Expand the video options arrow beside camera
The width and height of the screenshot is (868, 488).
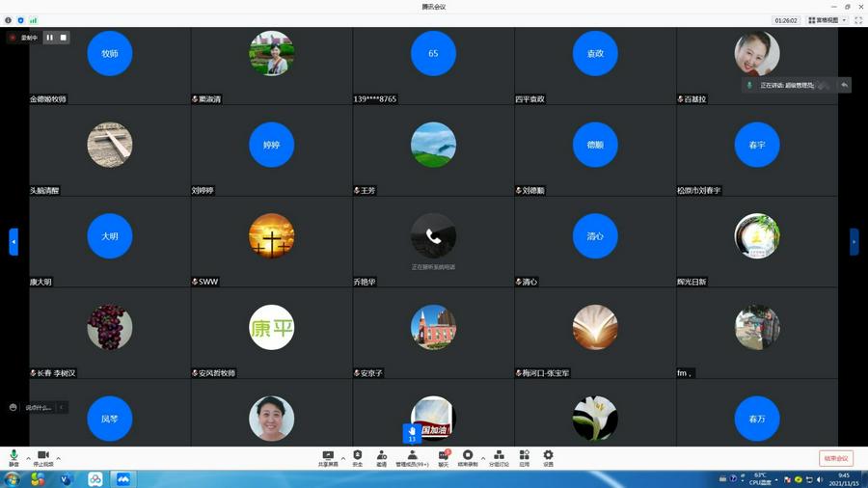pos(59,458)
